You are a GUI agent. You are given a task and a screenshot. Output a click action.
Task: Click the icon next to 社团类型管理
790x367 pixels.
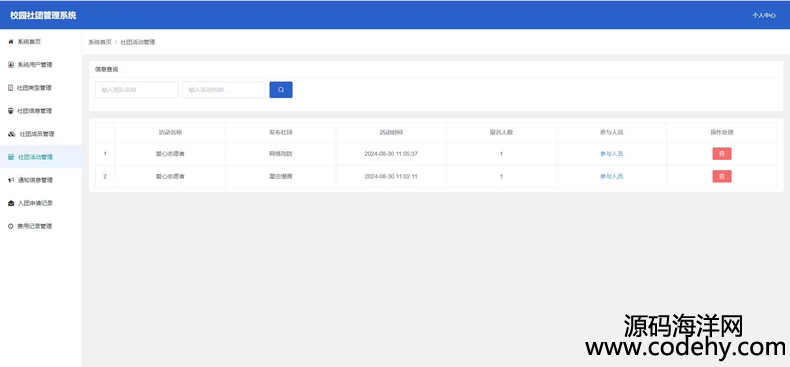11,88
